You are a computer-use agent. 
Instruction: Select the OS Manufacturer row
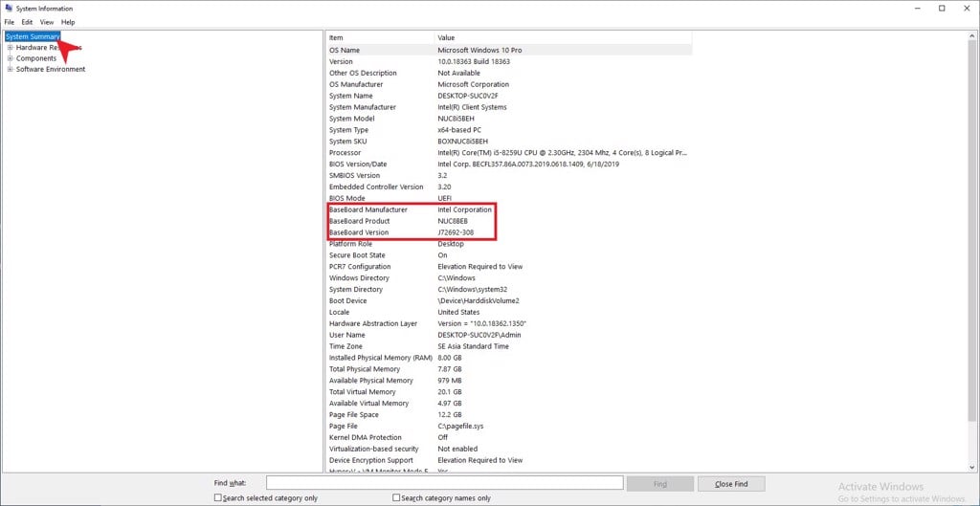coord(509,84)
